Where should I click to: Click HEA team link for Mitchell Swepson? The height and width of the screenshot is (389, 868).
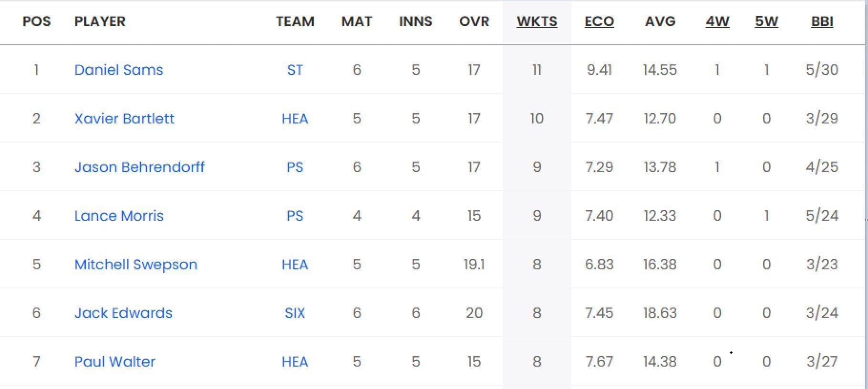tap(295, 265)
